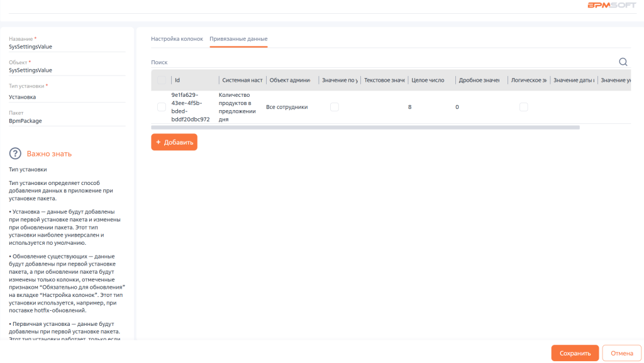644x363 pixels.
Task: Click the search magnifier icon
Action: click(623, 62)
